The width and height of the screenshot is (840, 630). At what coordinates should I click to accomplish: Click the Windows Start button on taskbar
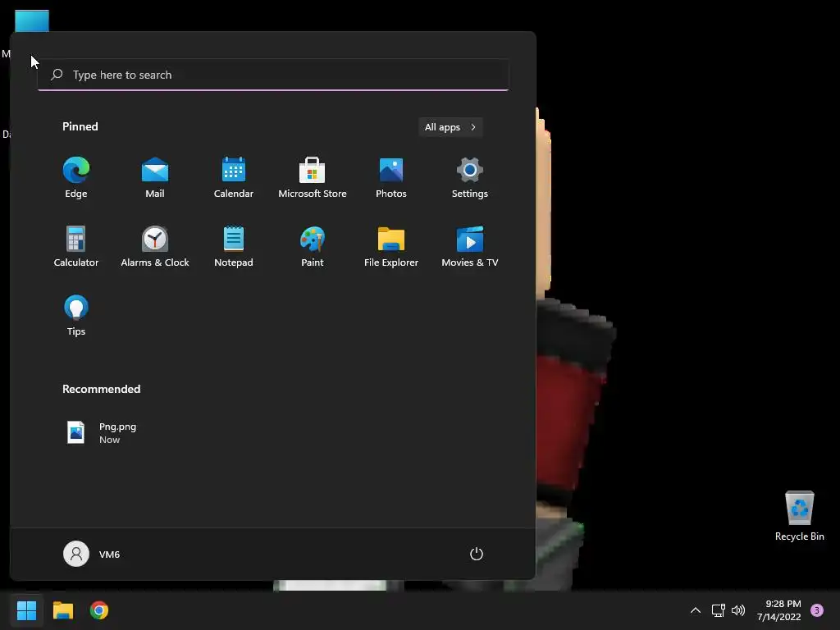pyautogui.click(x=26, y=610)
